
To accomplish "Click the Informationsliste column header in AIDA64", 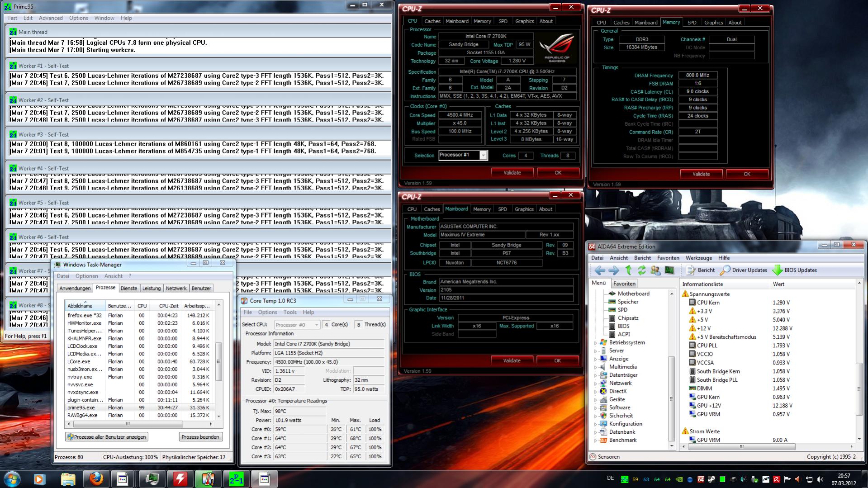I will [x=725, y=284].
